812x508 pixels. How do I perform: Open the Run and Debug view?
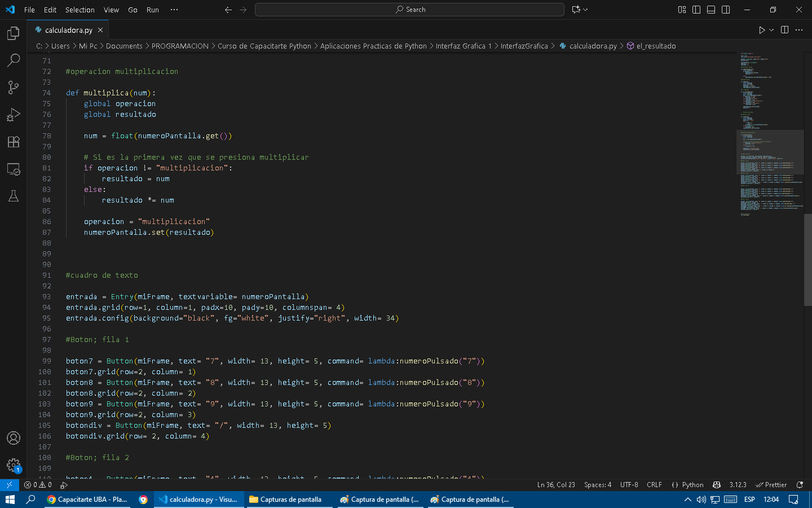(14, 115)
